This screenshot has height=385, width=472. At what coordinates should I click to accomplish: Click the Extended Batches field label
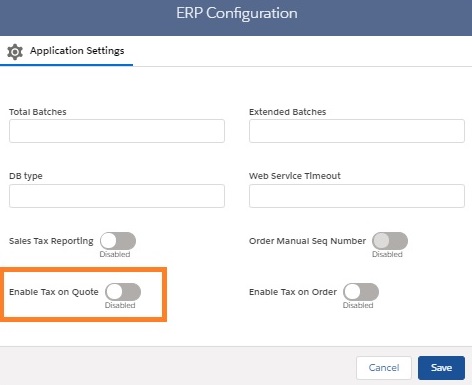pyautogui.click(x=287, y=112)
